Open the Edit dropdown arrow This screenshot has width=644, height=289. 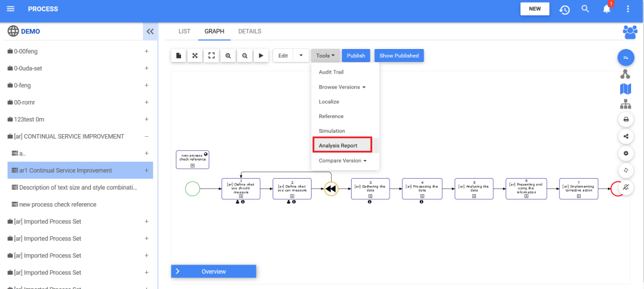click(301, 55)
